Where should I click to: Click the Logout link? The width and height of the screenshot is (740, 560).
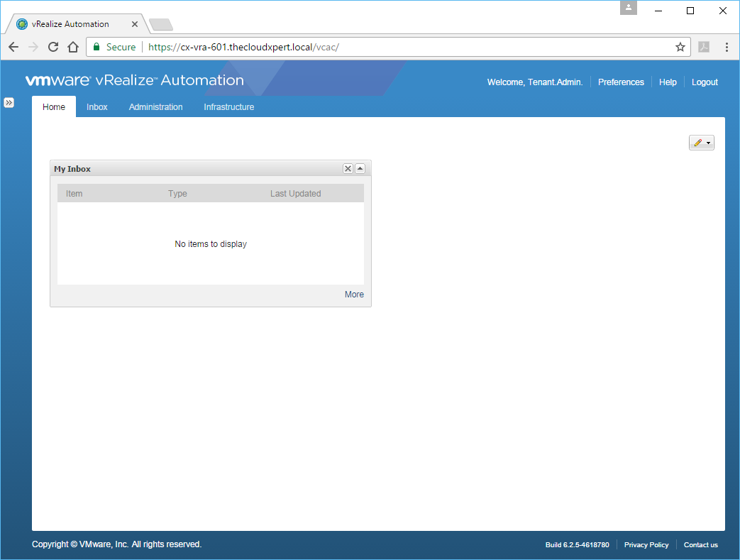[x=705, y=82]
